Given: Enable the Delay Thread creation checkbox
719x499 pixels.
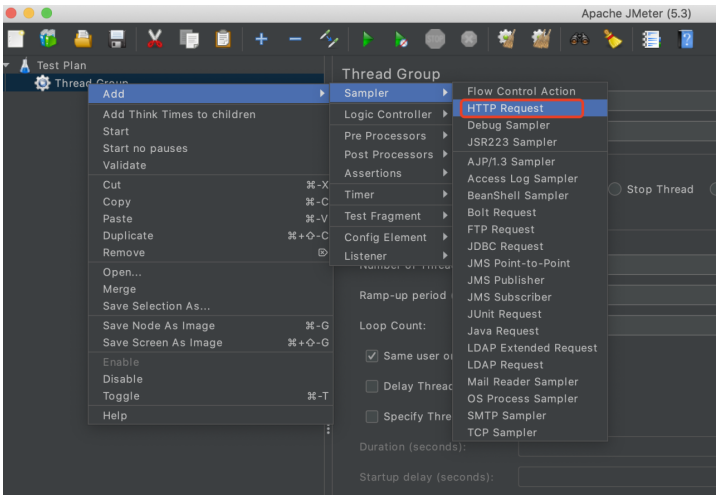Looking at the screenshot, I should point(371,386).
